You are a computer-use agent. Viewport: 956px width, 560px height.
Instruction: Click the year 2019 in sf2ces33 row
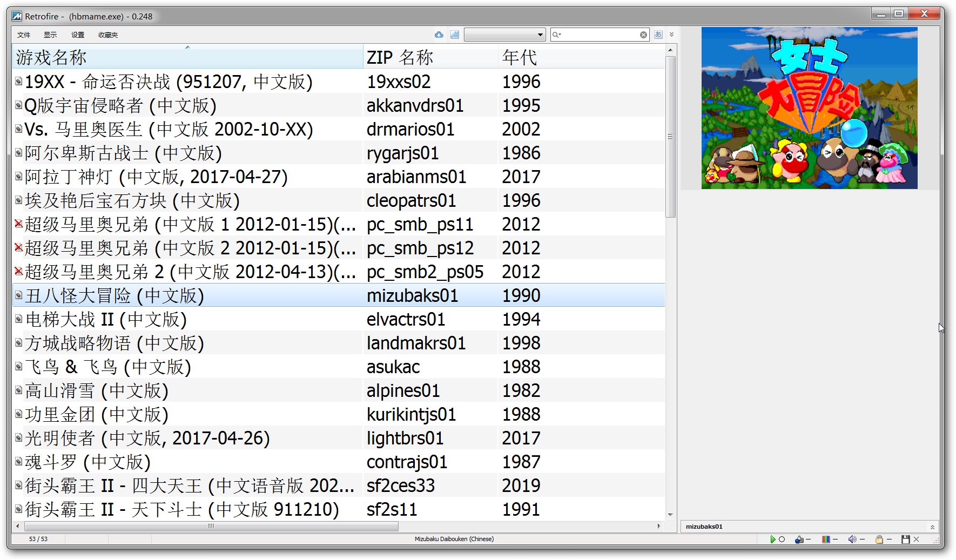521,485
